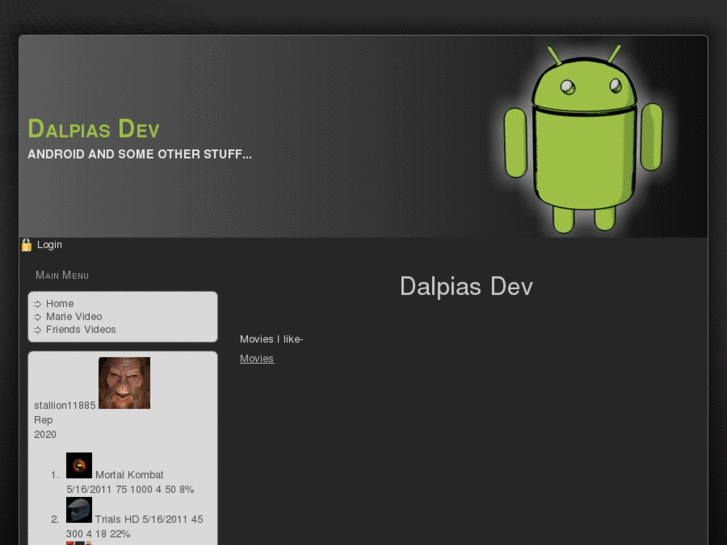727x545 pixels.
Task: Select the Mortal Kombat game title
Action: tap(129, 475)
